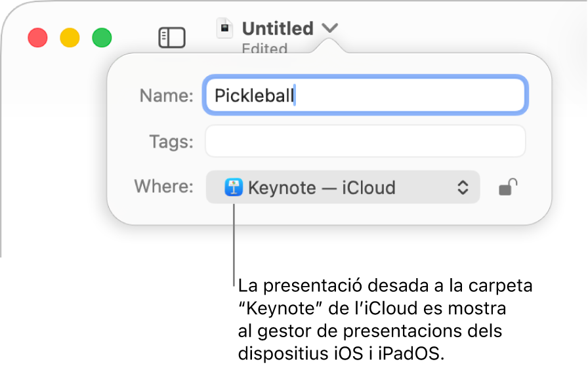
Task: Click the yellow minimize window button
Action: point(70,37)
